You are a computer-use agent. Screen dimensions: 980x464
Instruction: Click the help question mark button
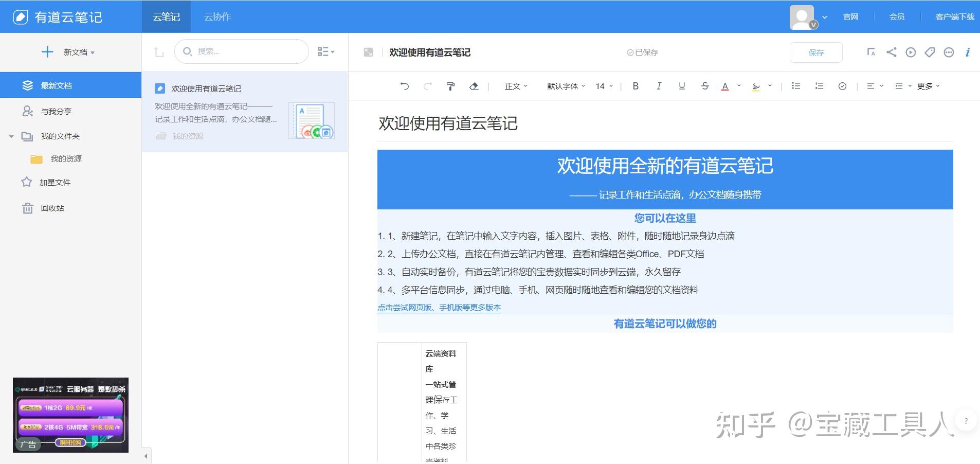coord(966,421)
